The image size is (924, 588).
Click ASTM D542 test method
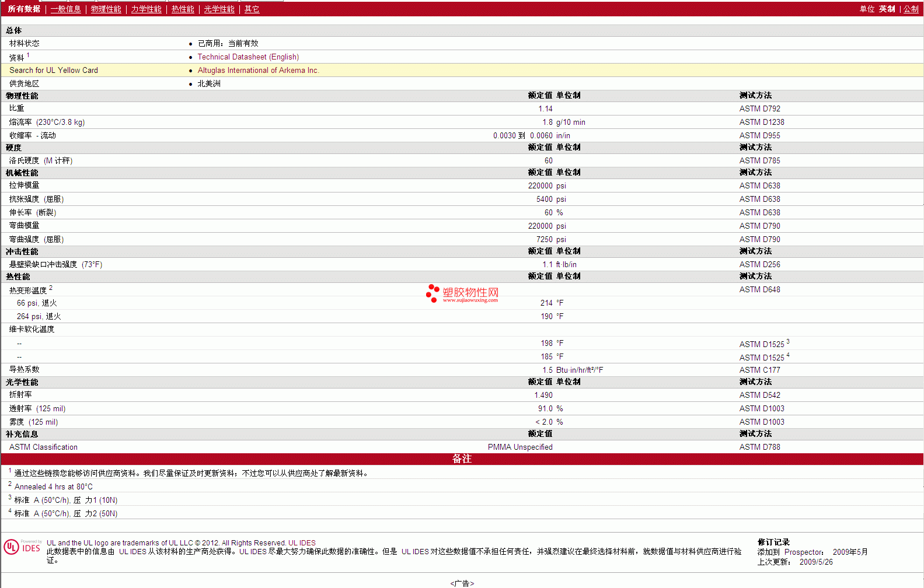tap(759, 395)
